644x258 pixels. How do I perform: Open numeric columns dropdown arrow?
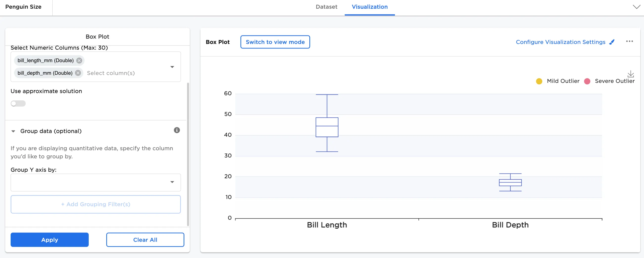[172, 67]
